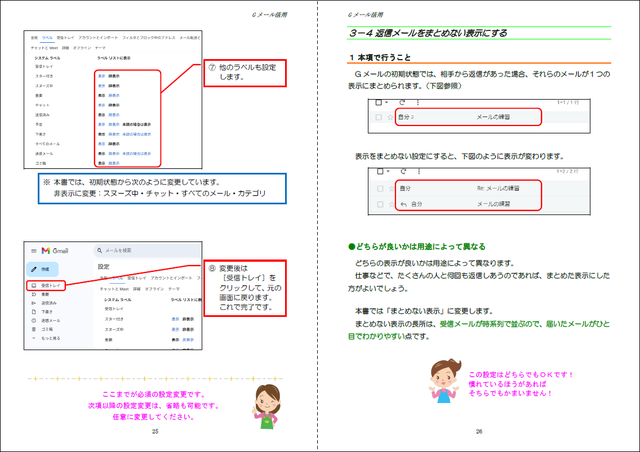This screenshot has width=640, height=452.
Task: Click the 1-2/2行 message count
Action: coord(567,171)
